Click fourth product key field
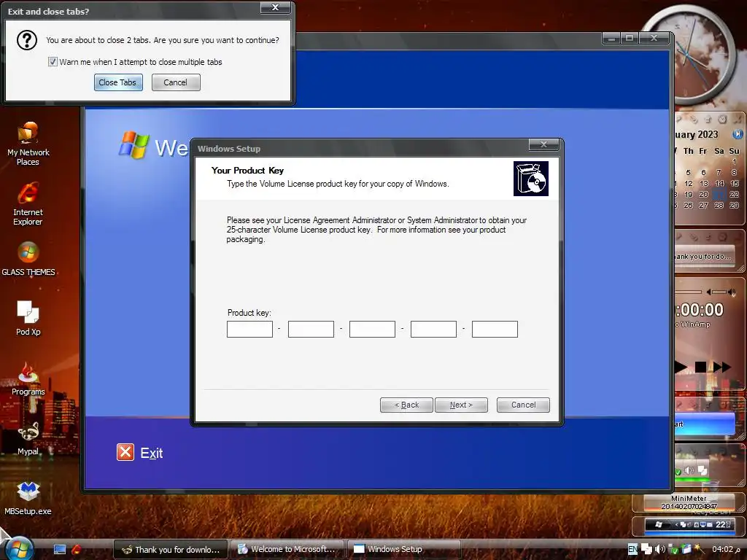 pos(433,329)
